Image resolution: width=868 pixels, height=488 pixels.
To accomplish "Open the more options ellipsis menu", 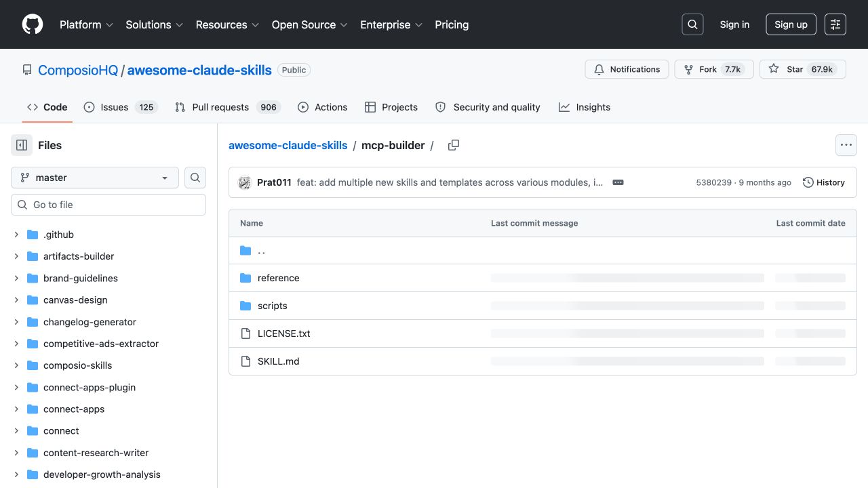I will tap(846, 145).
